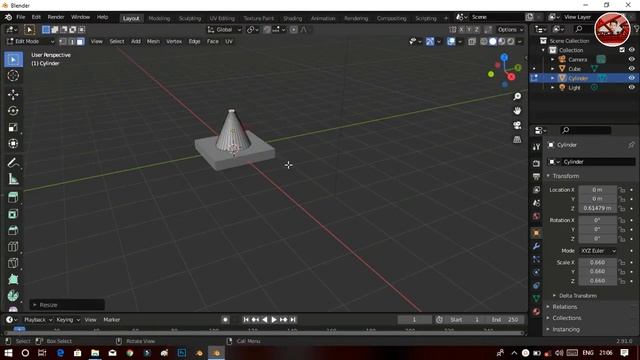Open the Object Data properties green triangle tab

pyautogui.click(x=536, y=298)
